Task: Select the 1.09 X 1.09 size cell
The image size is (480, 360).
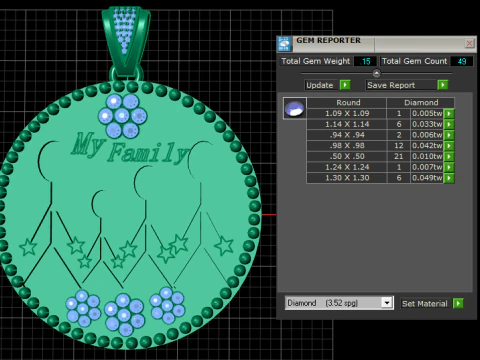Action: [x=347, y=113]
